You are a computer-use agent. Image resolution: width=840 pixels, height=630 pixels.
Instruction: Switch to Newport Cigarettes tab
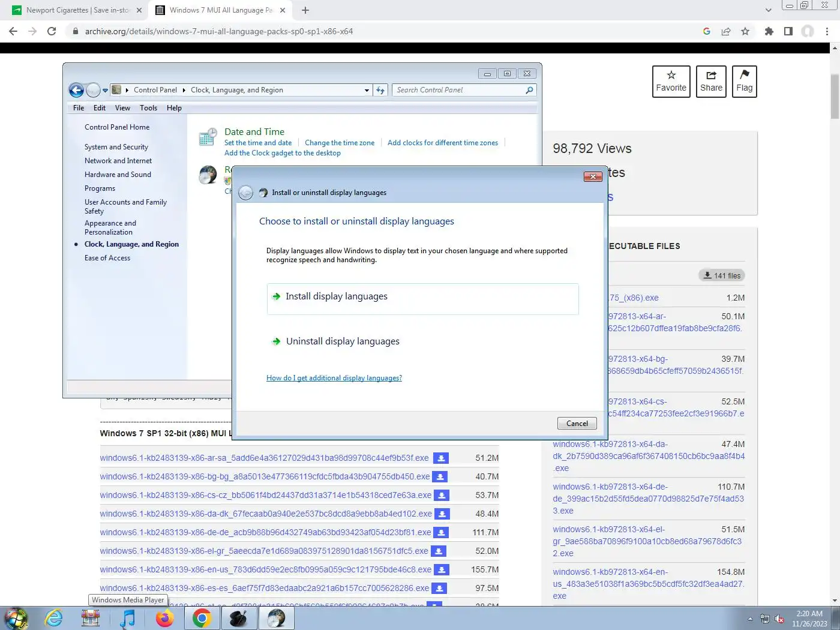(78, 10)
